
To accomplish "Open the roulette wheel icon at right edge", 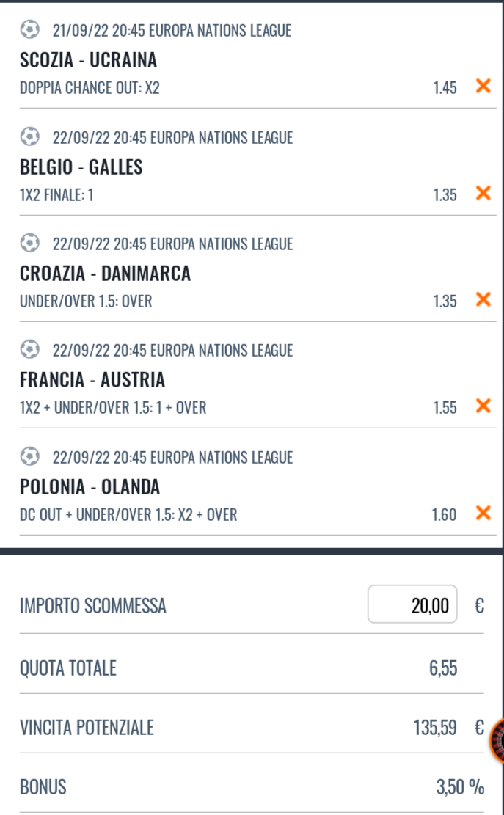I will (497, 738).
